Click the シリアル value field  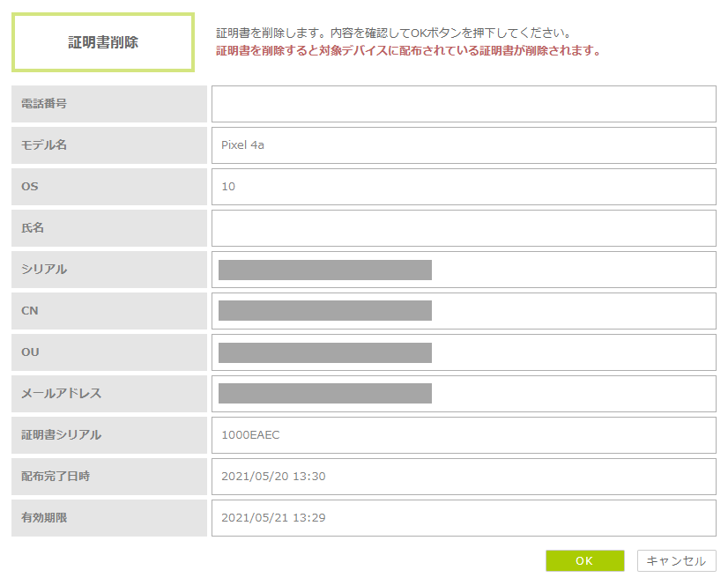[x=464, y=270]
